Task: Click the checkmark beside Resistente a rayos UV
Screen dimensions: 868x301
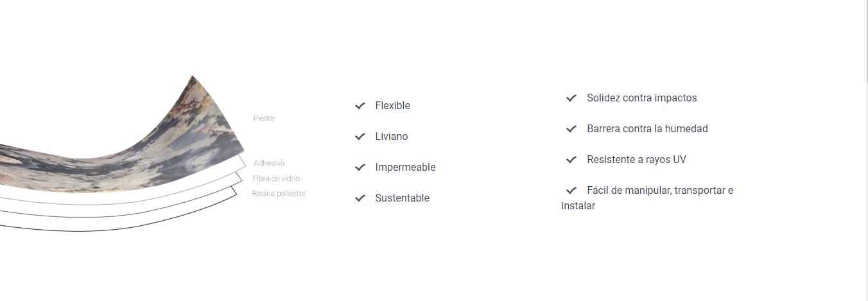Action: (571, 160)
